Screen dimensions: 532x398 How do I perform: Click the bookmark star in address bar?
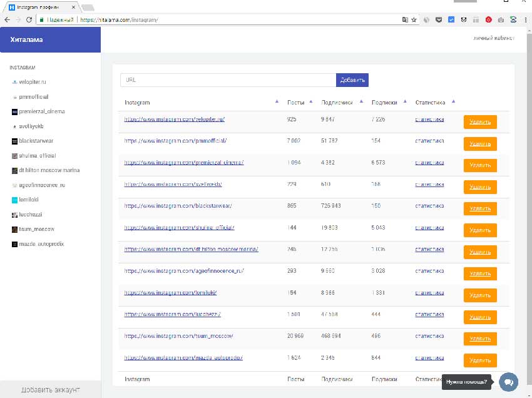click(x=414, y=19)
